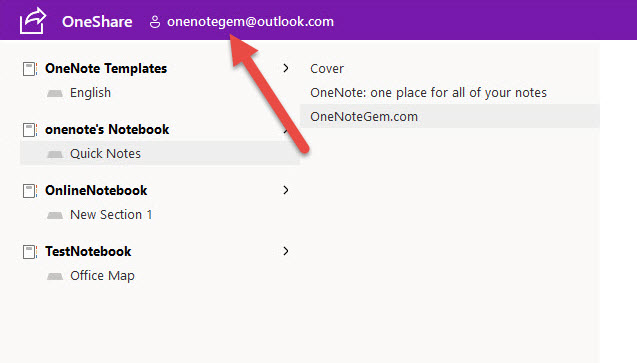Select the onenote's Notebook notebook icon

30,130
